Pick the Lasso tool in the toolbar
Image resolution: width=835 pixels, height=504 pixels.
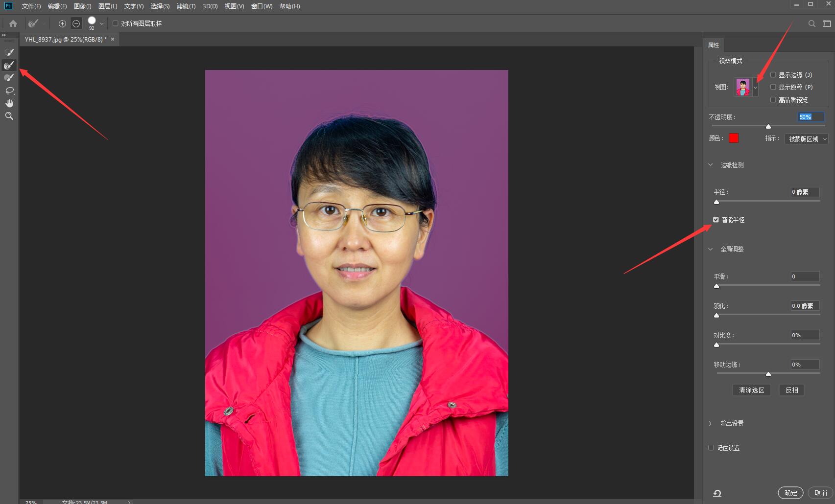click(9, 91)
